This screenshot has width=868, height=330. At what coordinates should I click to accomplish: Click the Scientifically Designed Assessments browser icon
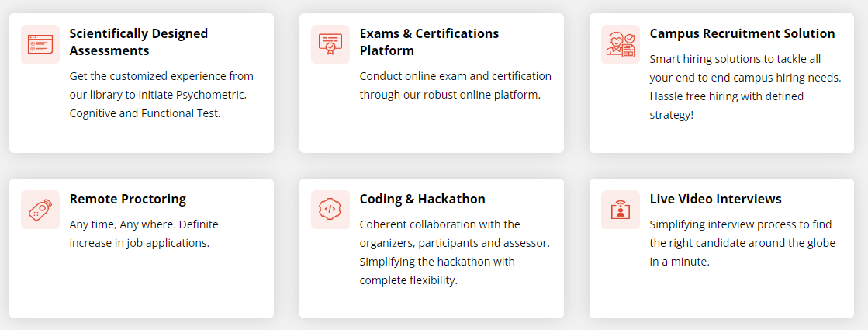click(x=40, y=44)
